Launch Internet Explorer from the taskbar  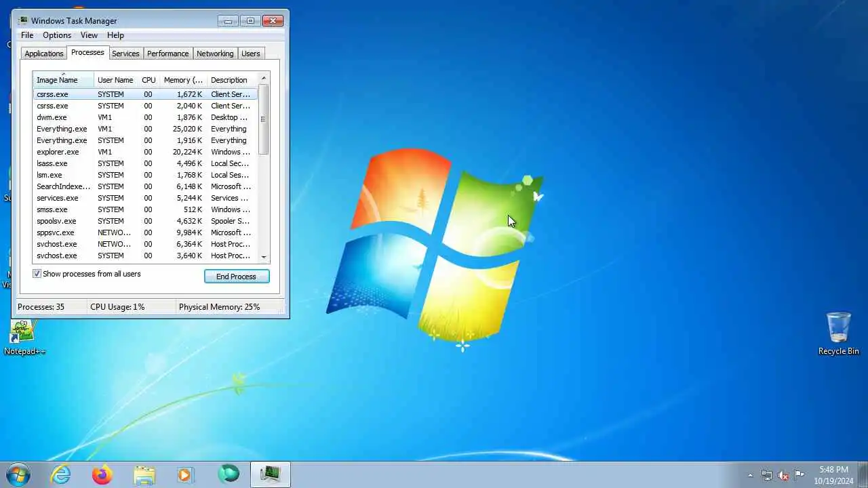61,474
